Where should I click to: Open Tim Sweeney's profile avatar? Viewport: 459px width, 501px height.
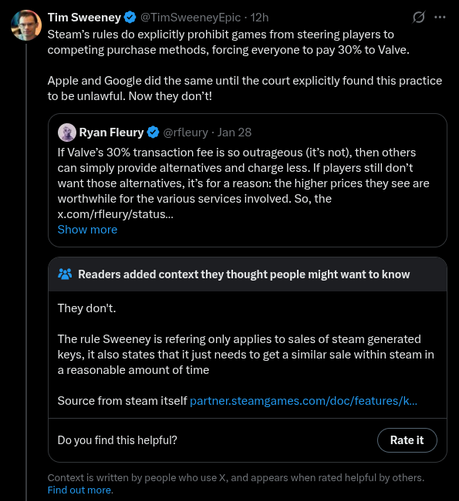tap(26, 25)
